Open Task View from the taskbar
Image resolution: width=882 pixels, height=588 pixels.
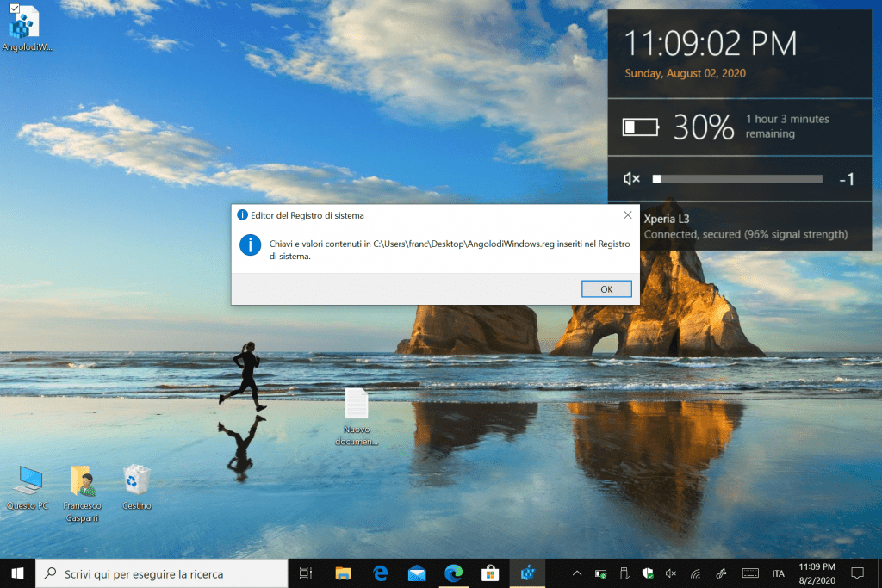pyautogui.click(x=305, y=573)
